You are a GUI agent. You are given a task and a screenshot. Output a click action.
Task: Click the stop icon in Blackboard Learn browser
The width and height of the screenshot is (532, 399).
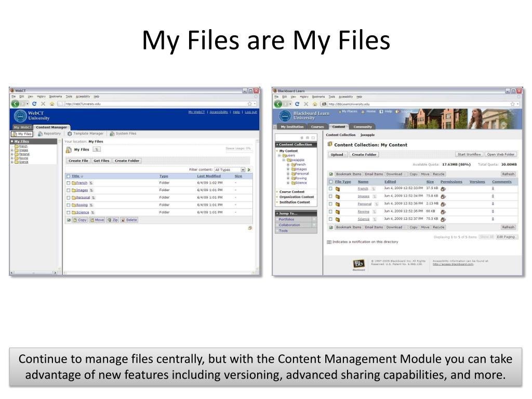(306, 104)
